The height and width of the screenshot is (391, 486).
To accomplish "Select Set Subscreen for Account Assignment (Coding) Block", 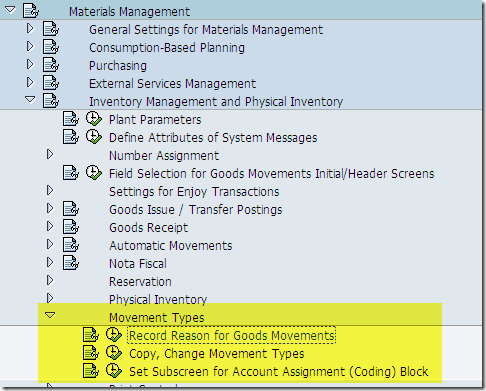I will tap(279, 372).
